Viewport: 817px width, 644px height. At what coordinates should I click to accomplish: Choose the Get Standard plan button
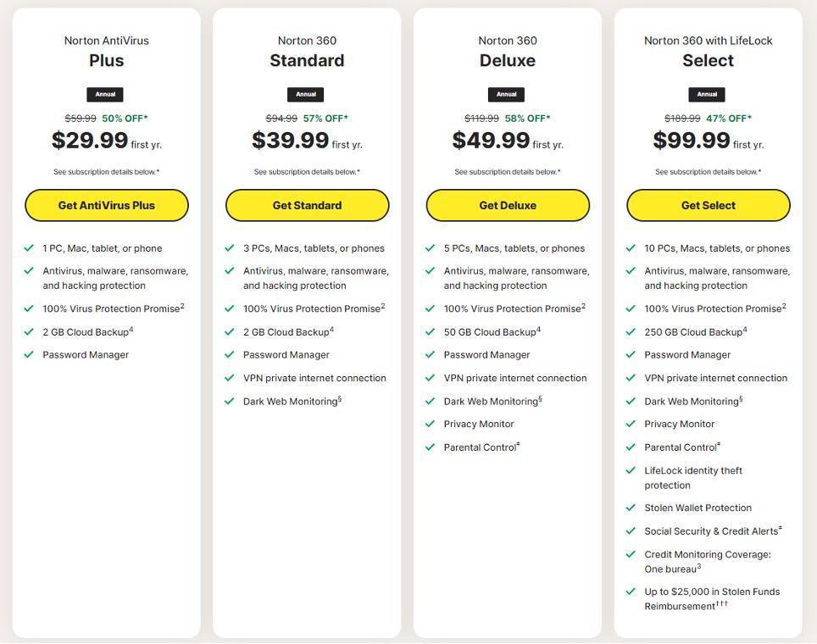tap(307, 205)
